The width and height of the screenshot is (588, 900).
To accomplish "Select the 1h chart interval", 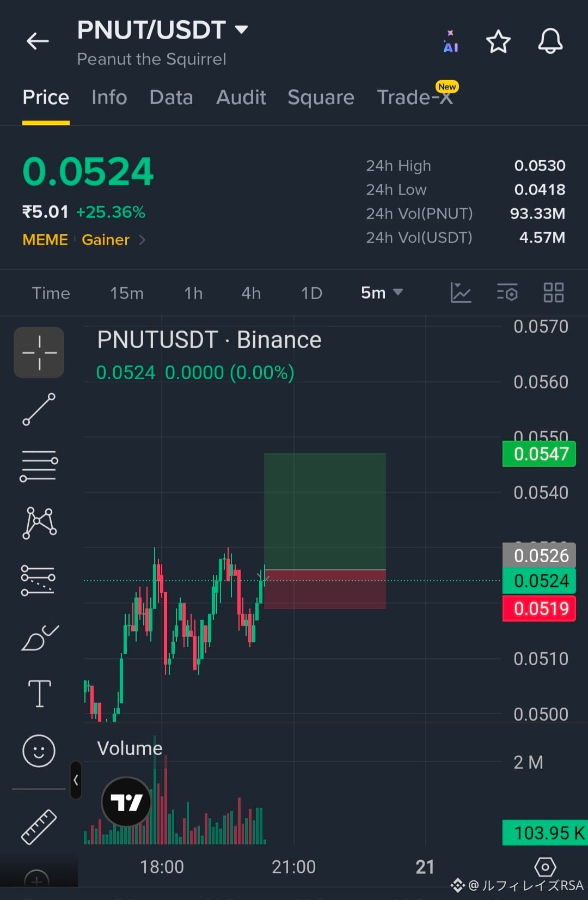I will [x=193, y=293].
